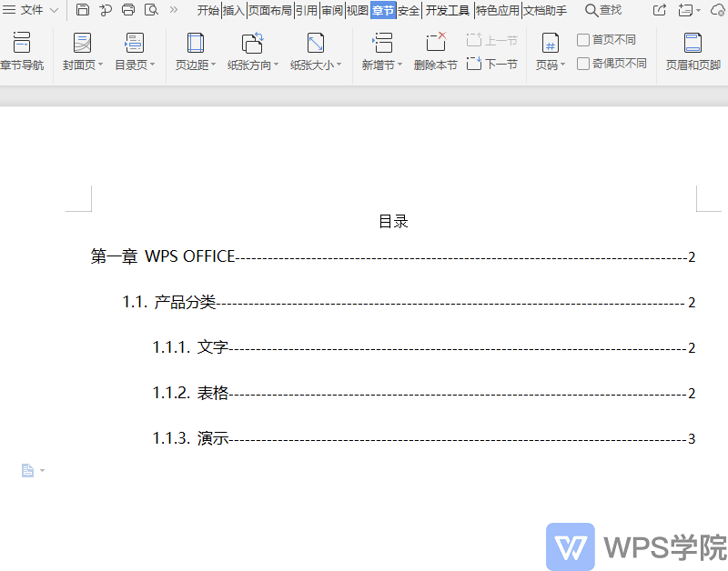Viewport: 728px width, 571px height.
Task: Click the 新增节 icon
Action: point(382,43)
